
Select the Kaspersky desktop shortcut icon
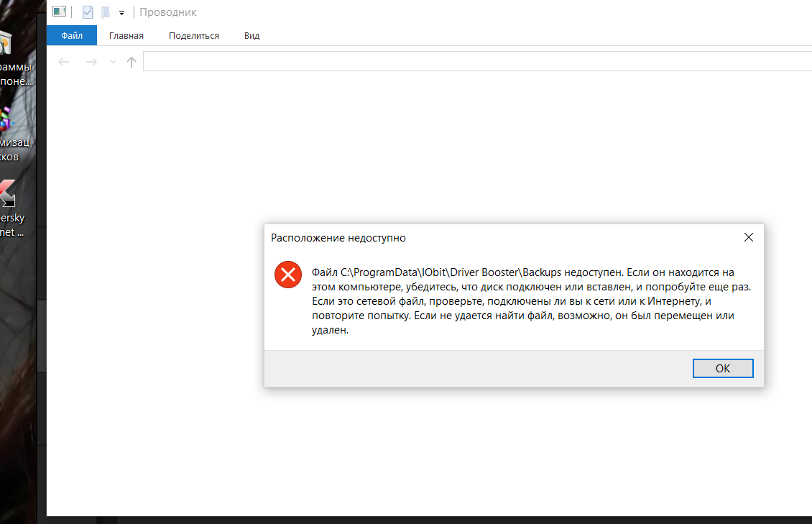(x=7, y=194)
